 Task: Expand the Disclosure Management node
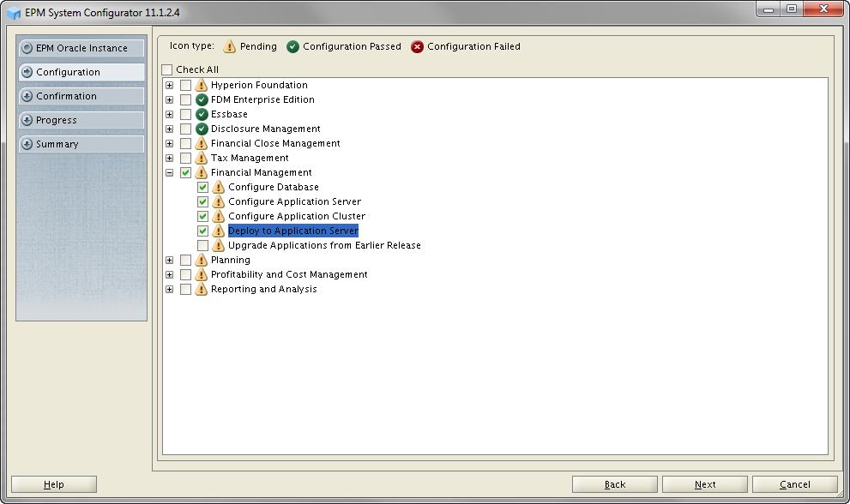pyautogui.click(x=169, y=129)
